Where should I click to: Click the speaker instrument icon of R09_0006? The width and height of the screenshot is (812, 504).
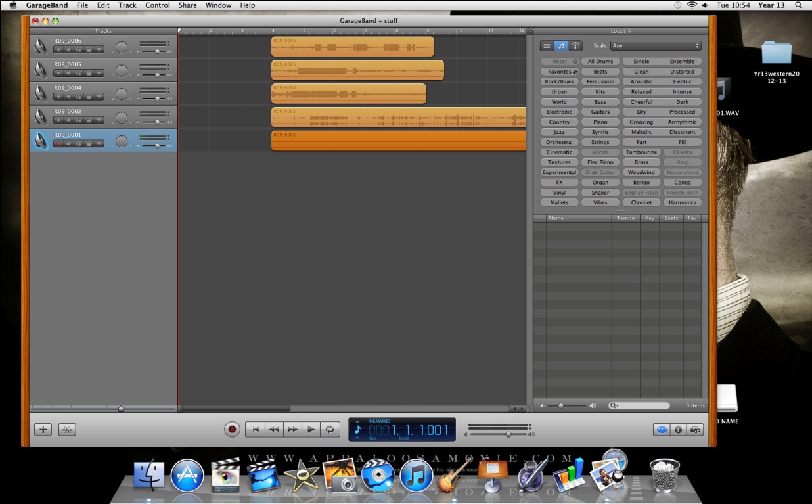pyautogui.click(x=41, y=47)
